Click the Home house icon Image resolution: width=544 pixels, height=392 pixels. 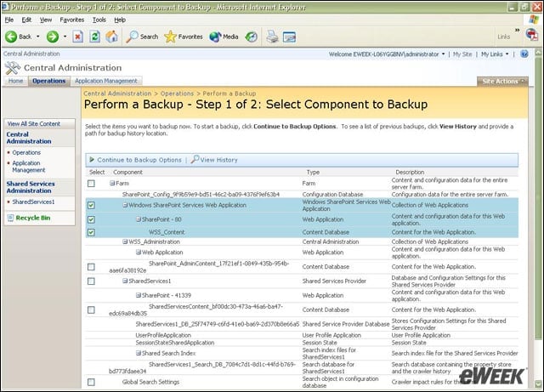pyautogui.click(x=111, y=37)
